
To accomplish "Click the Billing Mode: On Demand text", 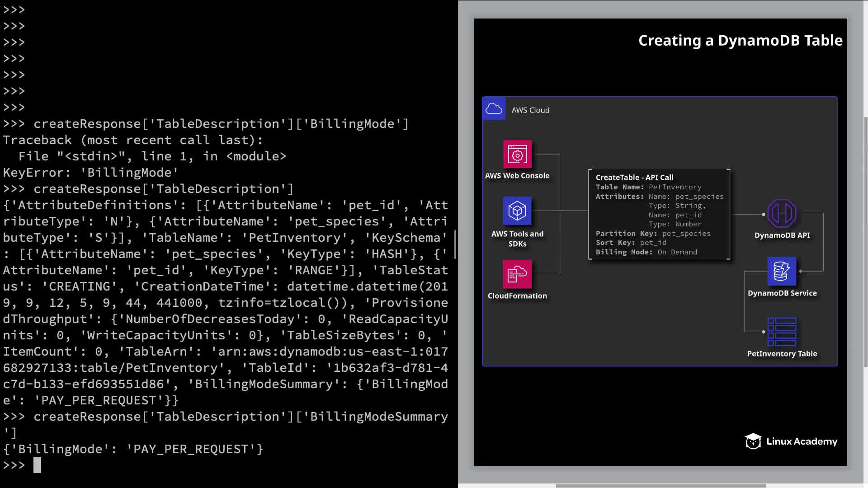I will (646, 252).
